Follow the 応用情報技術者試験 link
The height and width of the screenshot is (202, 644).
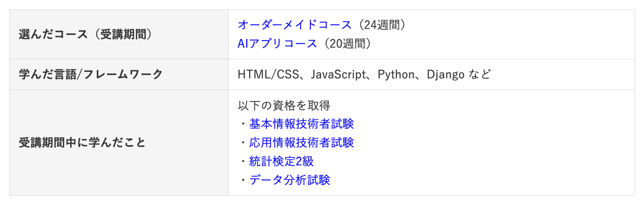point(302,143)
